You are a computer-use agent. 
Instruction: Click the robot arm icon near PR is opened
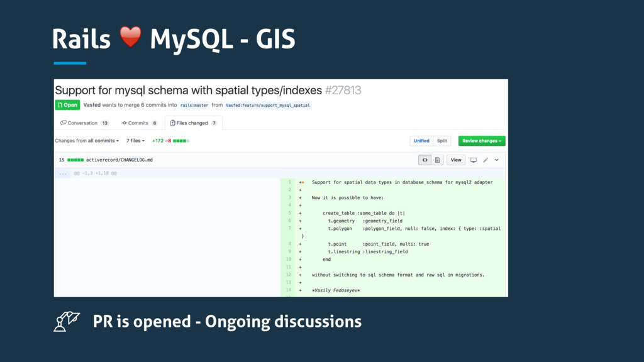[67, 321]
